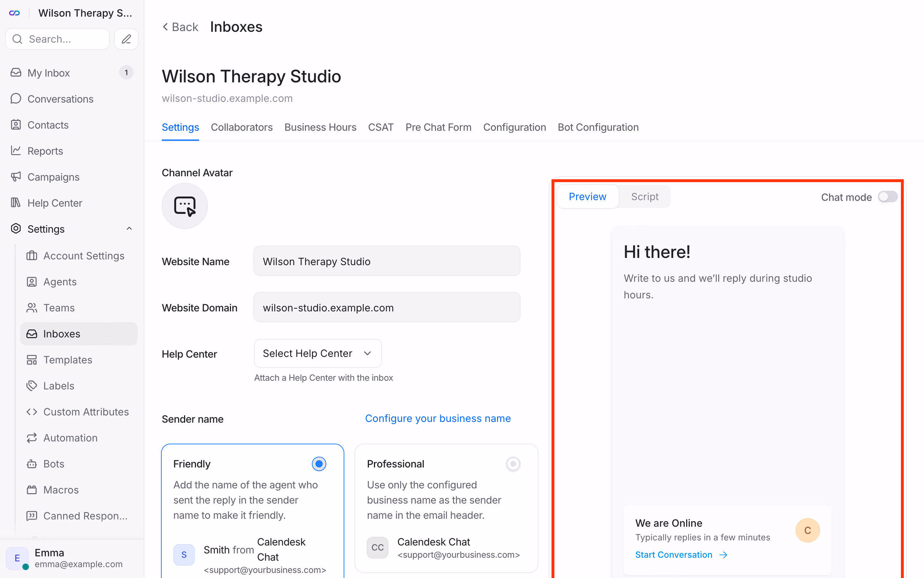Open the Pre Chat Form tab
The height and width of the screenshot is (578, 924).
[x=438, y=127]
